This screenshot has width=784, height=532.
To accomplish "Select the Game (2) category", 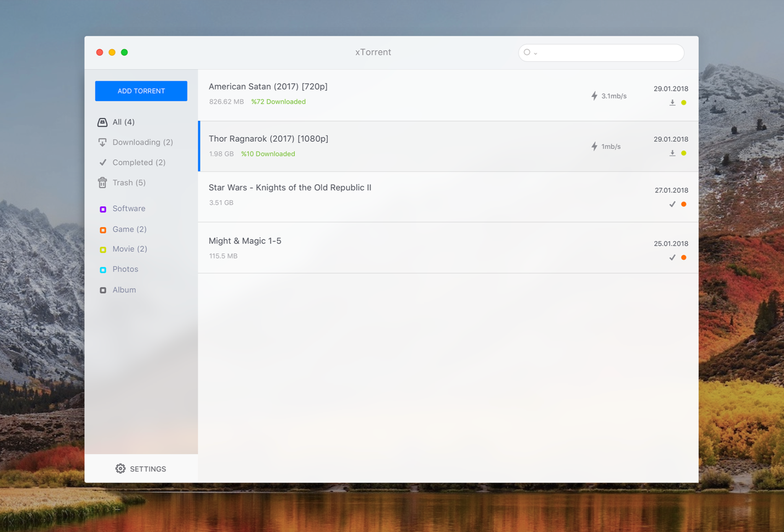I will pos(129,229).
